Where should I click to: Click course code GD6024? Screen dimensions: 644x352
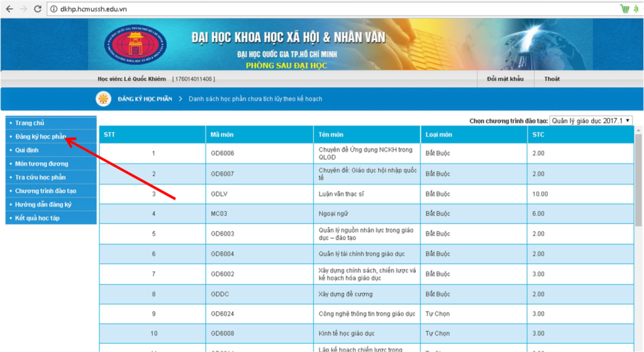[222, 314]
